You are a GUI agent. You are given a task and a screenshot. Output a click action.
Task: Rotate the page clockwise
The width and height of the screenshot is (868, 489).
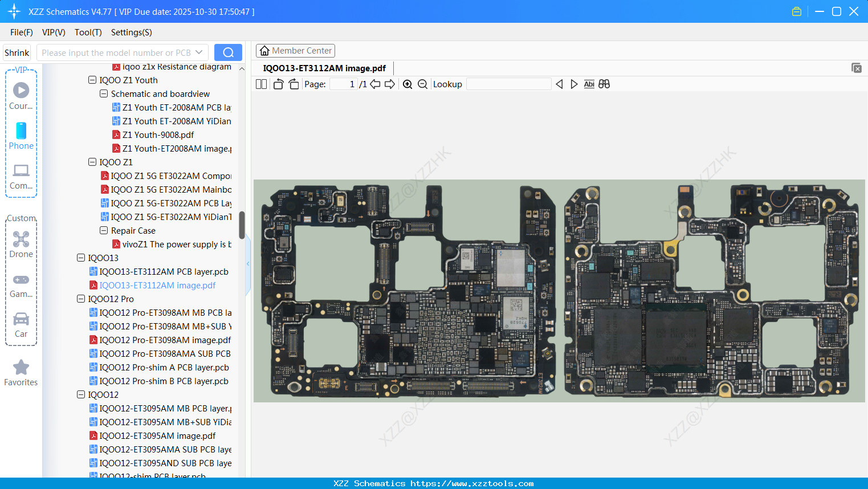pyautogui.click(x=294, y=84)
